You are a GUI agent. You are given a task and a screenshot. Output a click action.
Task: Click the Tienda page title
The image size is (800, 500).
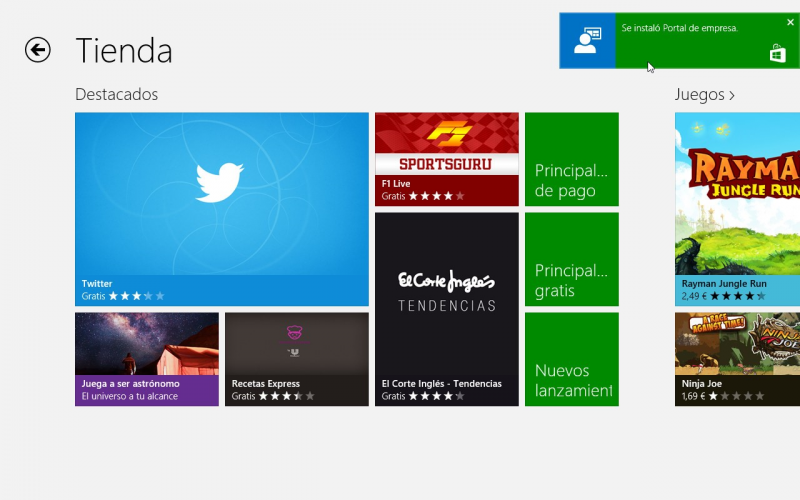pyautogui.click(x=124, y=51)
